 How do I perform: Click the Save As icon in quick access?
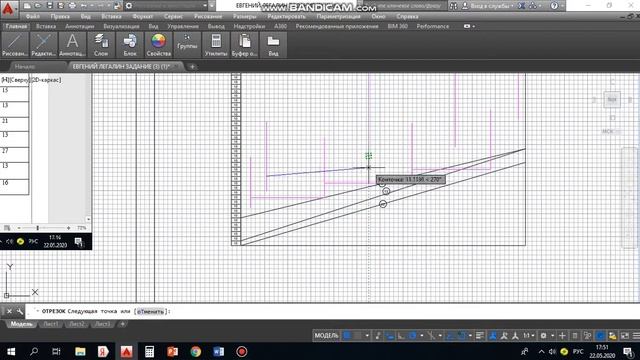61,6
